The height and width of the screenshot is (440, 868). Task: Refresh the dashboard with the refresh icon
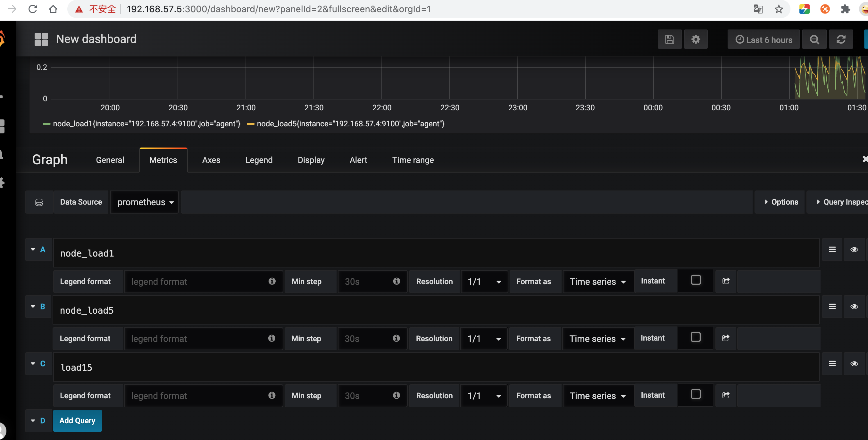coord(841,39)
